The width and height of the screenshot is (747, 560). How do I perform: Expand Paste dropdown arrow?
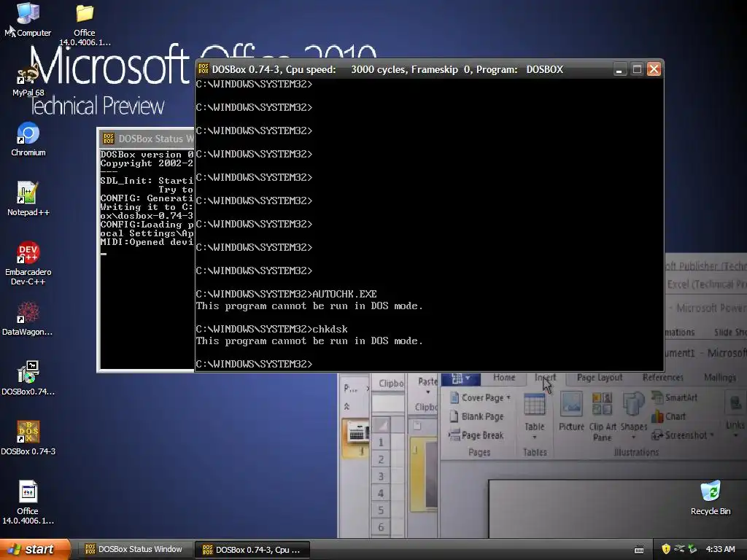tap(427, 392)
